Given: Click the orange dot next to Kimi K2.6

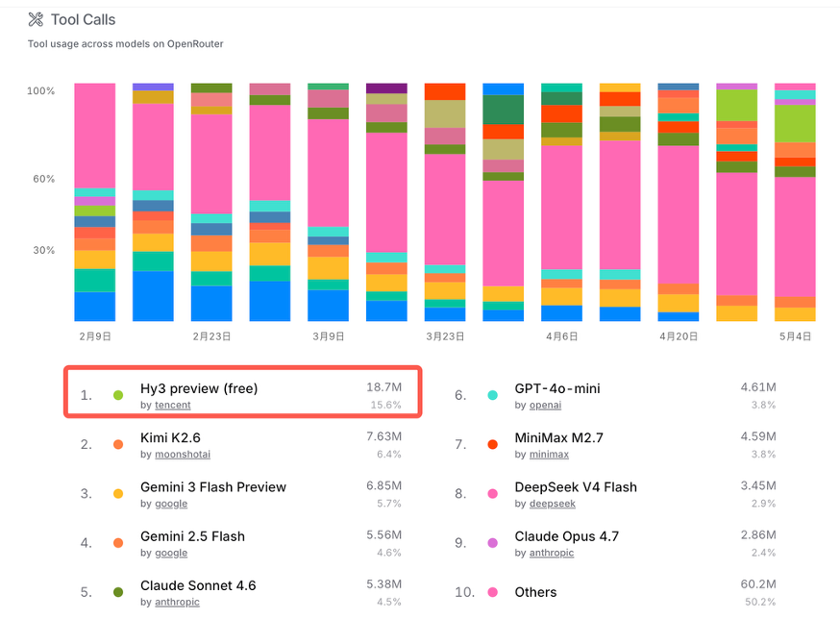Looking at the screenshot, I should click(118, 445).
